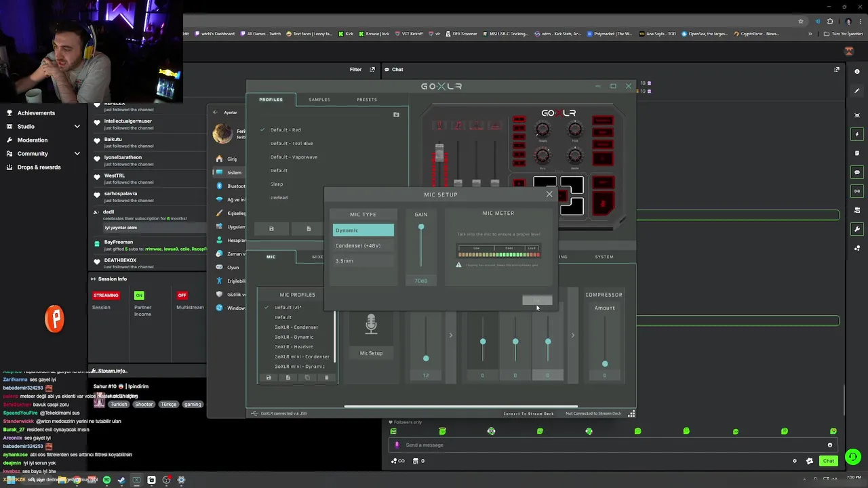Delete the mic profile trash icon
Screen dimensions: 868x488
click(326, 378)
